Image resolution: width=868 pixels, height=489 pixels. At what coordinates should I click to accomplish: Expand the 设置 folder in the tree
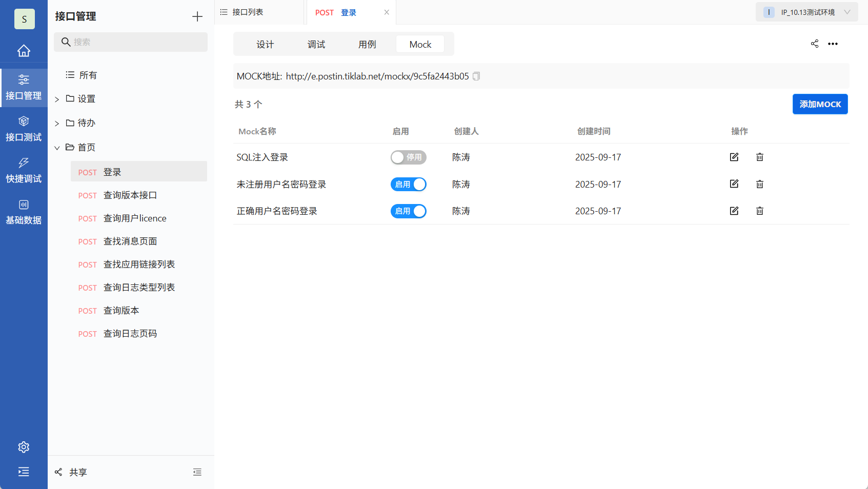click(56, 98)
